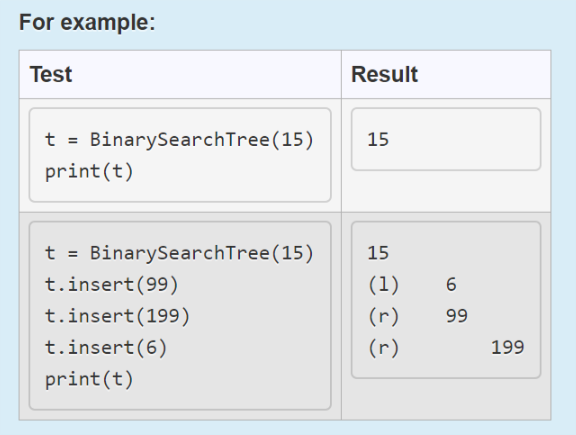The image size is (576, 435).
Task: Click 'print(t)' in the second test box
Action: pyautogui.click(x=89, y=380)
